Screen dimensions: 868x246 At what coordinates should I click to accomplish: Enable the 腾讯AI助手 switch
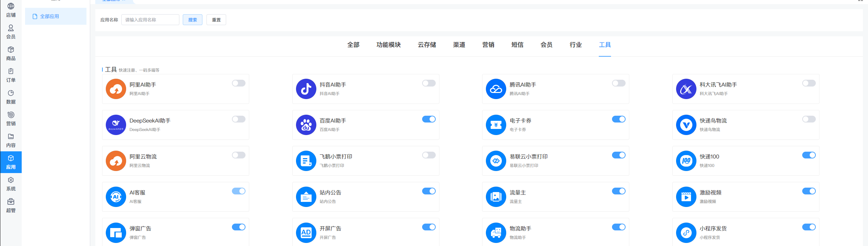[619, 83]
